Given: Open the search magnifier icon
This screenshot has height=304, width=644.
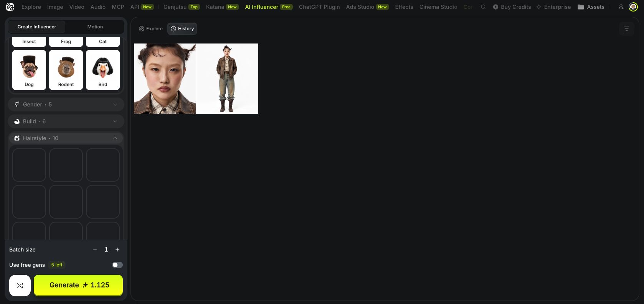Looking at the screenshot, I should [483, 7].
